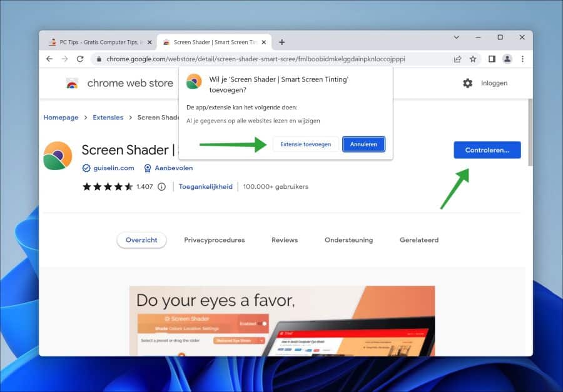Open a new tab with the plus button

[x=282, y=43]
